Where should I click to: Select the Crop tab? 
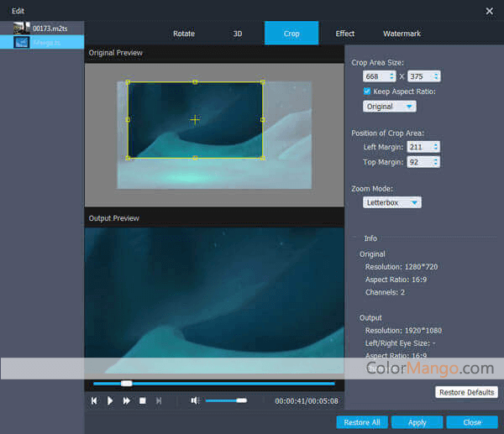coord(291,33)
